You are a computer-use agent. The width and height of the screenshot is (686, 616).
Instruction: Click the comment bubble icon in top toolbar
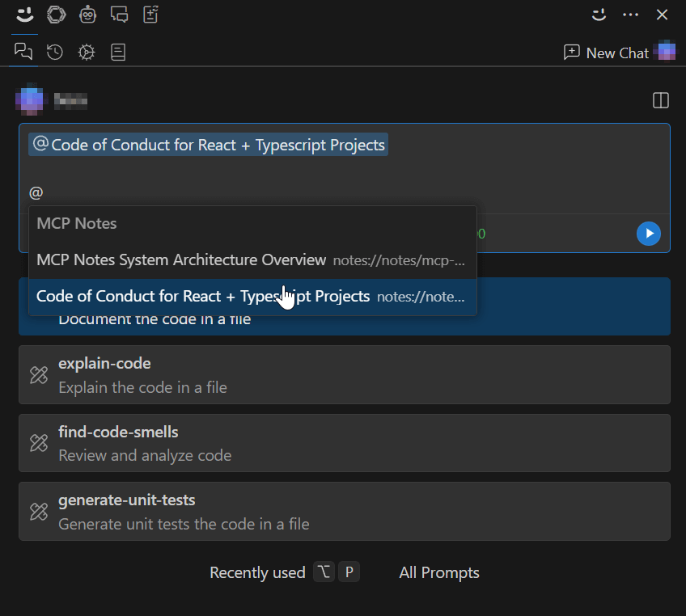120,14
